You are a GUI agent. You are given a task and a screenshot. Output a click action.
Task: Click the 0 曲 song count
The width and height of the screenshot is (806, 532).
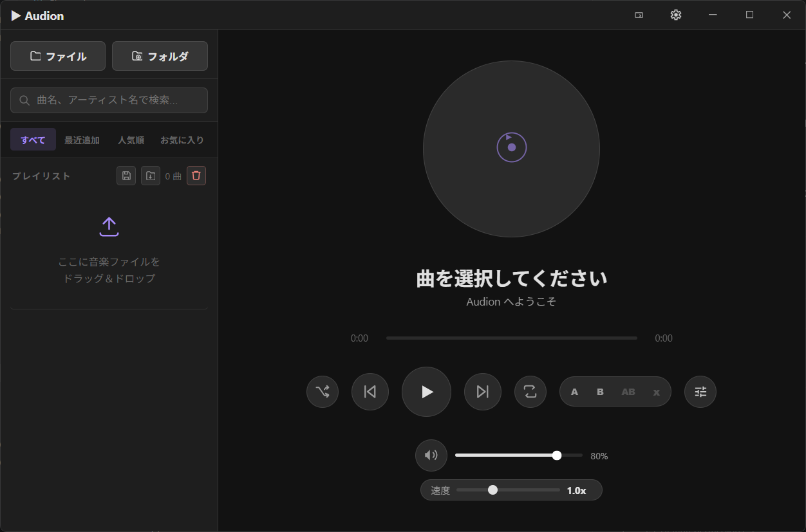(x=173, y=176)
